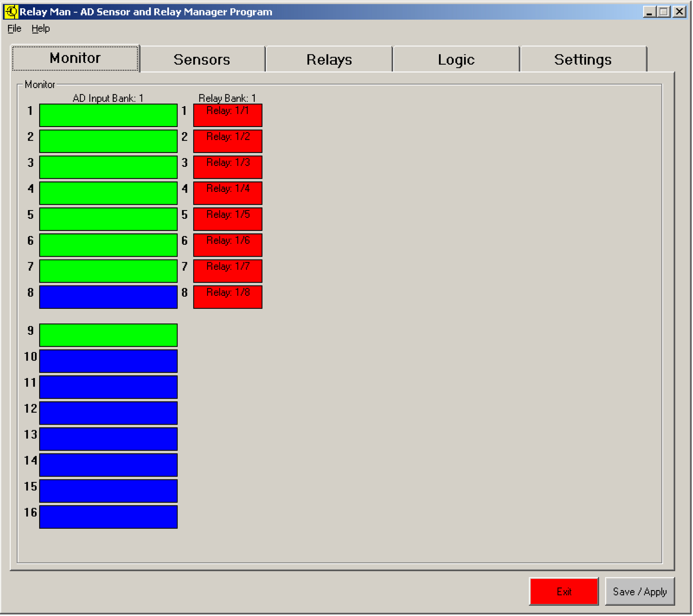
Task: Click the Relay 1/6 red box
Action: [228, 245]
